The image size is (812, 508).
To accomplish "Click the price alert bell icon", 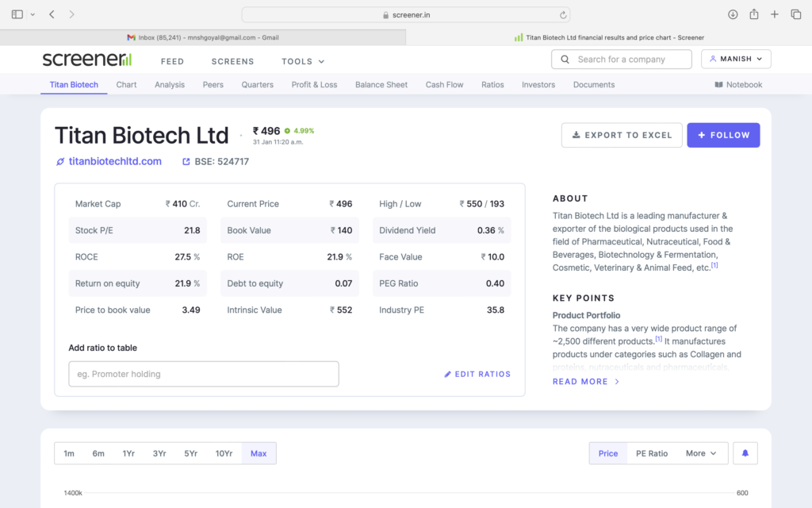I will tap(745, 453).
